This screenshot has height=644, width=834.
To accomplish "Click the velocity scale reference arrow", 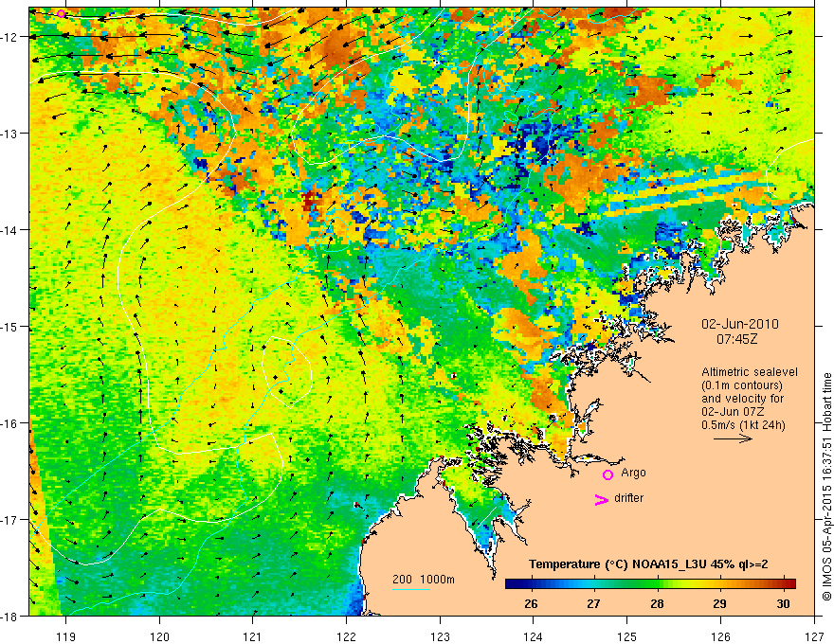I will (733, 438).
